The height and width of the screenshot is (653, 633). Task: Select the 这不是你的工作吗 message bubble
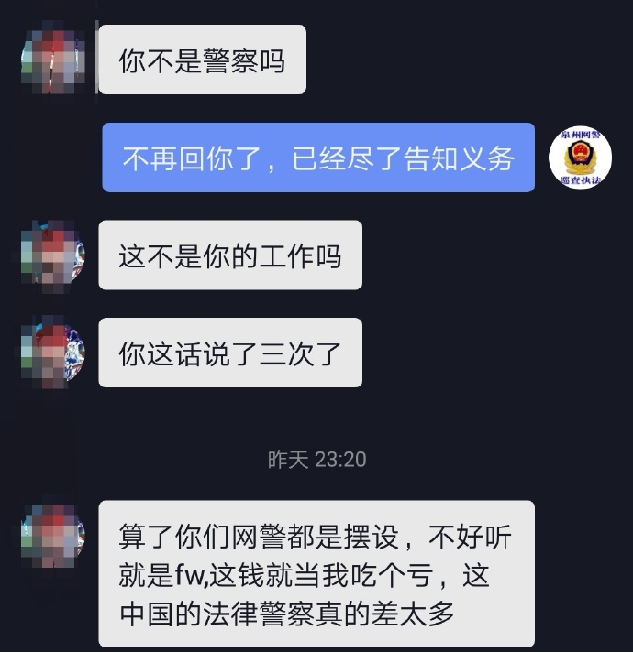(230, 255)
